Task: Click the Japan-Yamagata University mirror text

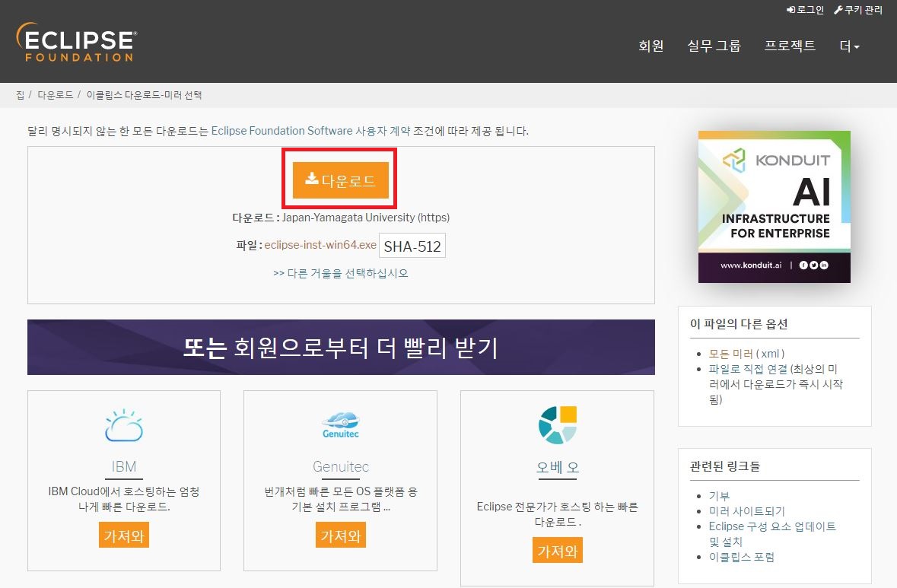Action: 365,218
